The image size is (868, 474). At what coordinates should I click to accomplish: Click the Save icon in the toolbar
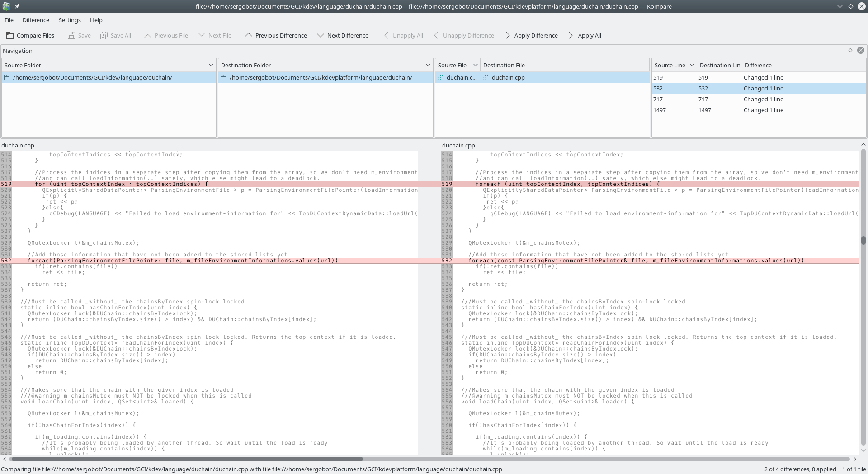(x=71, y=35)
